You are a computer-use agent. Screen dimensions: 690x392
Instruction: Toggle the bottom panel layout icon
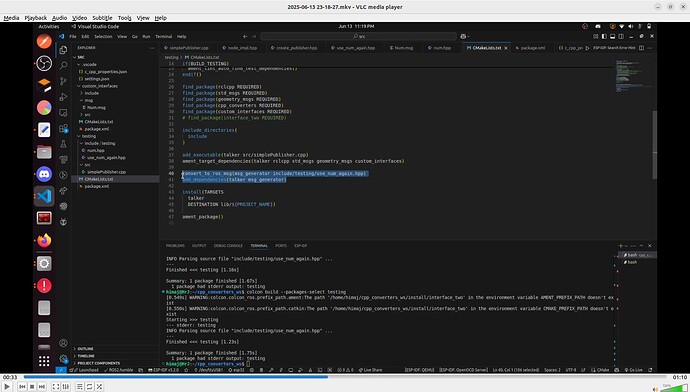pos(612,37)
